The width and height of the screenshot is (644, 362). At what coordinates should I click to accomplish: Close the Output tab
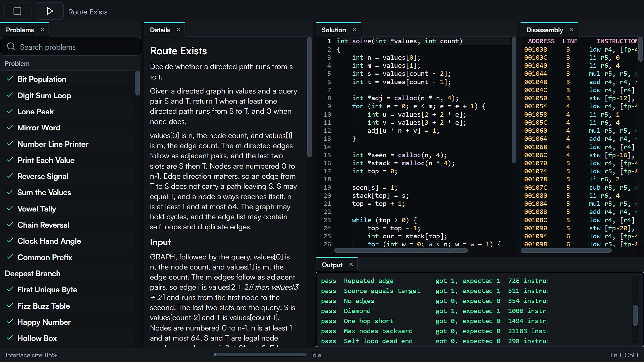click(351, 264)
